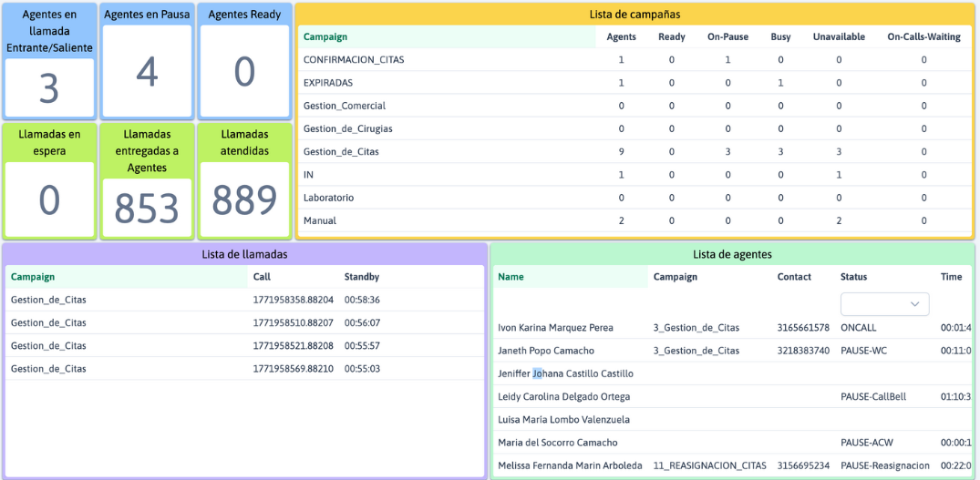This screenshot has width=980, height=480.
Task: Select the CONFIRMACION_CITAS campaign row
Action: 354,60
